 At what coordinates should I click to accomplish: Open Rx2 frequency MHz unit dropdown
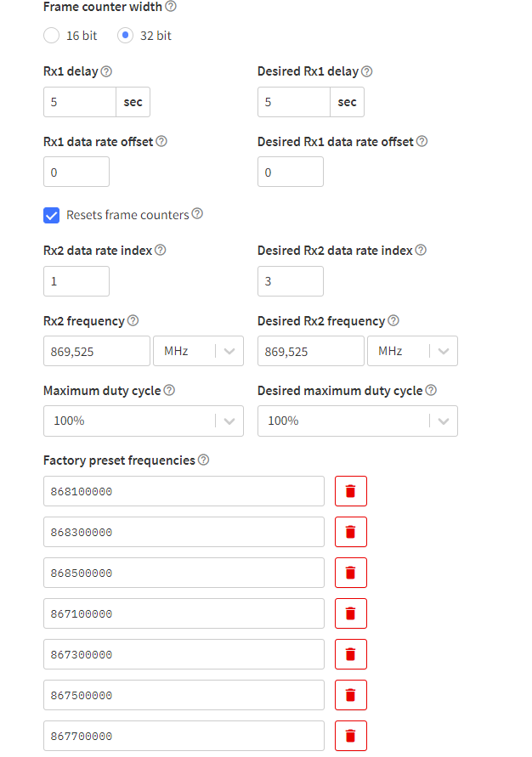pyautogui.click(x=198, y=351)
